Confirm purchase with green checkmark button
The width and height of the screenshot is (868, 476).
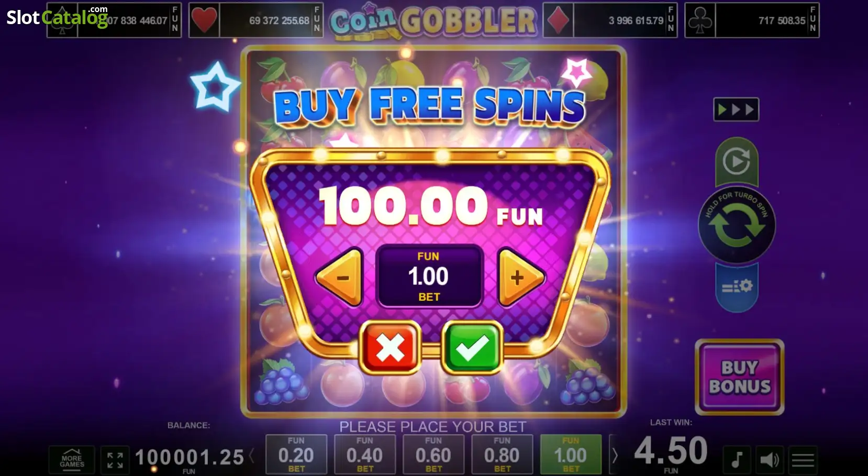[472, 347]
